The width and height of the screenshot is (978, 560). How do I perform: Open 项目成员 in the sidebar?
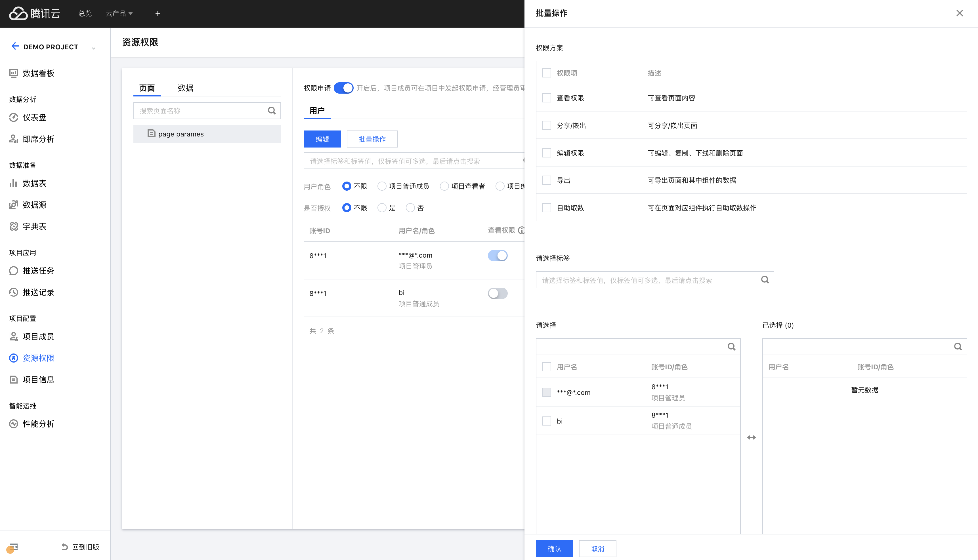tap(38, 336)
